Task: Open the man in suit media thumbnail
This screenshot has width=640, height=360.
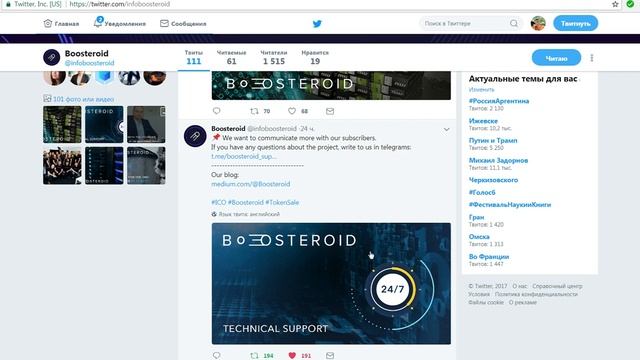Action: 146,124
